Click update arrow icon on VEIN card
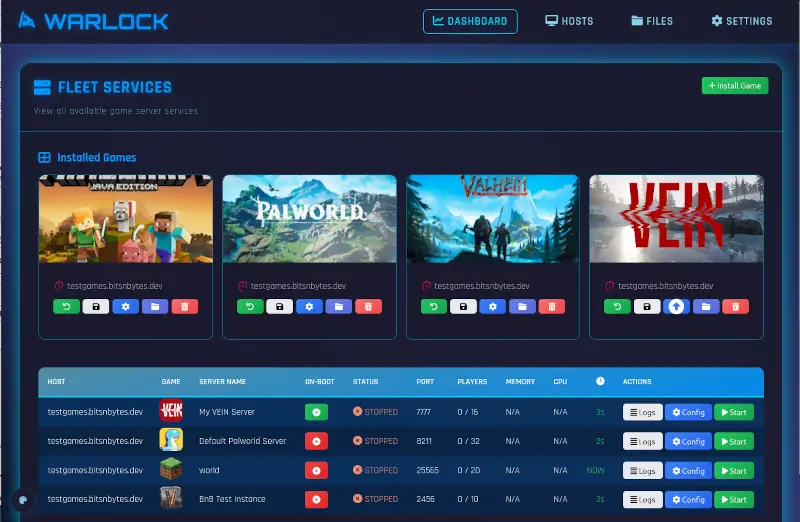 (x=677, y=307)
